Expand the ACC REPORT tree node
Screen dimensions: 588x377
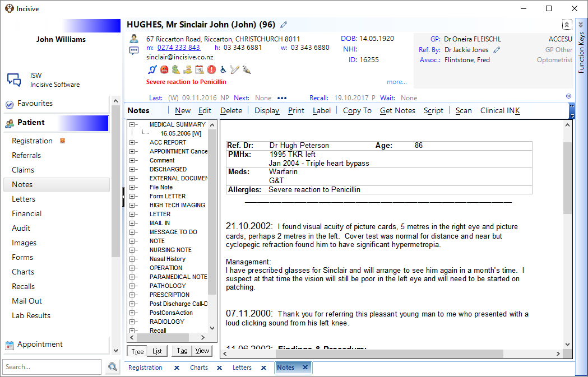[132, 142]
